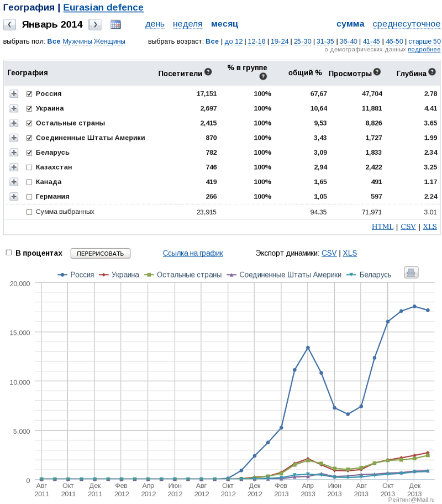
Task: Expand the Россия row
Action: click(13, 93)
